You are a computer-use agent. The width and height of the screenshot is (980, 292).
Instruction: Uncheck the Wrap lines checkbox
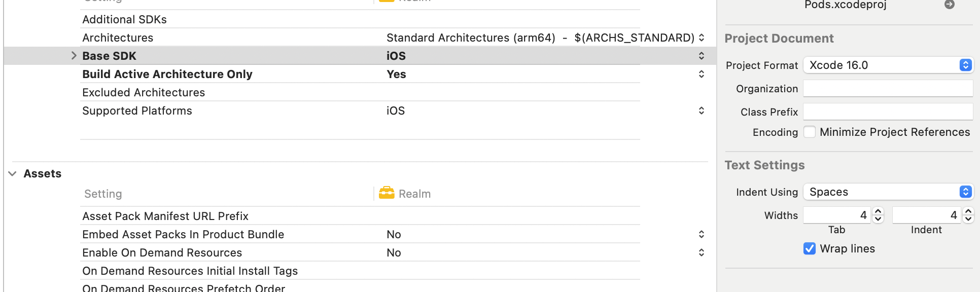pos(810,248)
